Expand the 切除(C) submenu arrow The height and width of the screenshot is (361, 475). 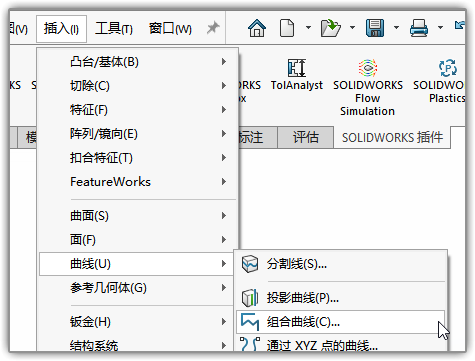[224, 86]
